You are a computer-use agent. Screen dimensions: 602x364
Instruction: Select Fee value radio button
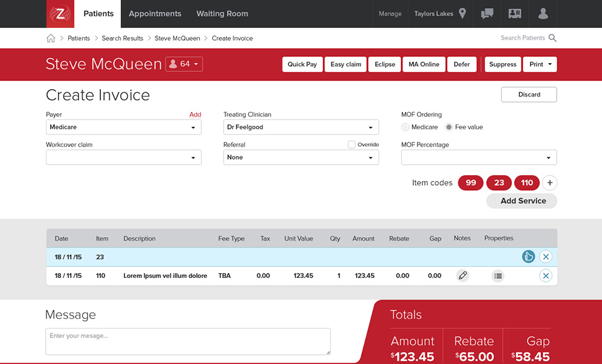click(x=450, y=127)
